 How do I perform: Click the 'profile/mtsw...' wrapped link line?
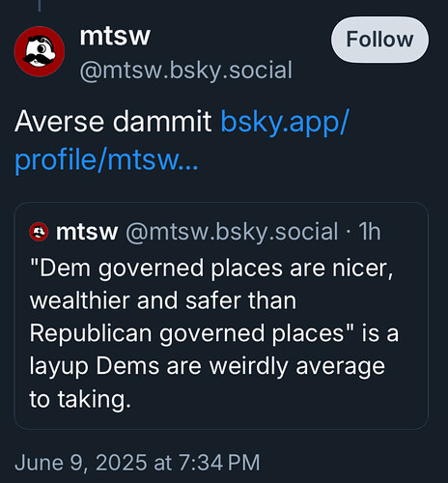[106, 159]
